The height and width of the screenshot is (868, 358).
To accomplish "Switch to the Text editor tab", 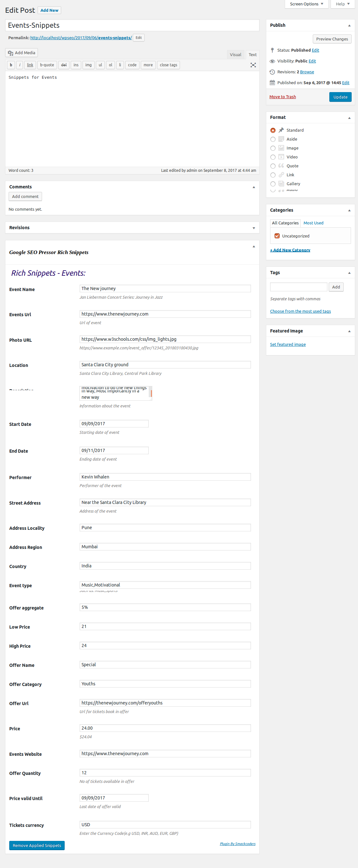I will click(253, 55).
